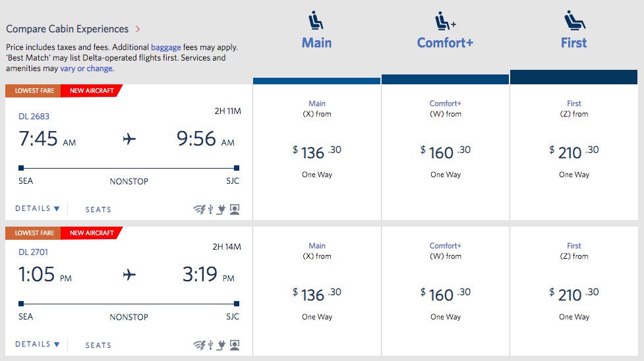Open Compare Cabin Experiences arrow

[138, 29]
